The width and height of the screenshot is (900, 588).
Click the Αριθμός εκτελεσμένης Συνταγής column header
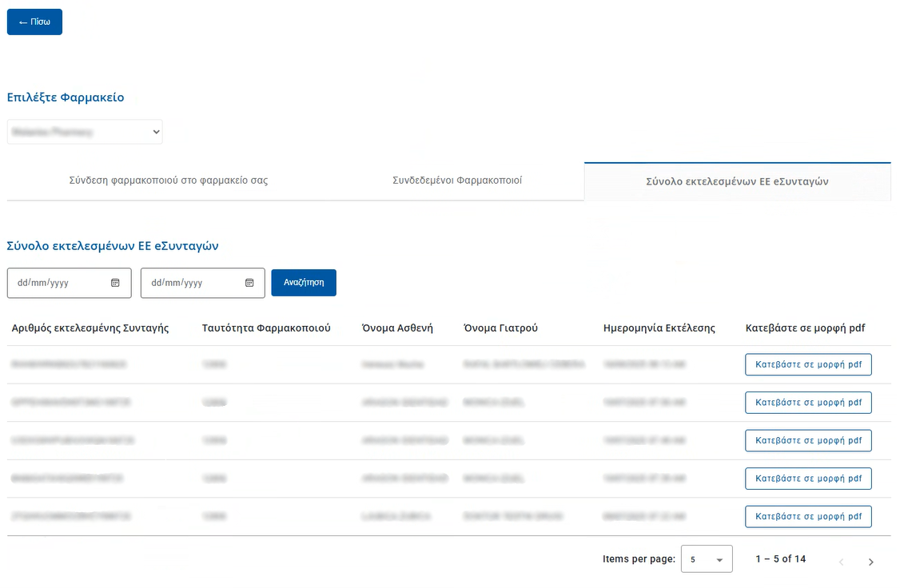[x=90, y=328]
